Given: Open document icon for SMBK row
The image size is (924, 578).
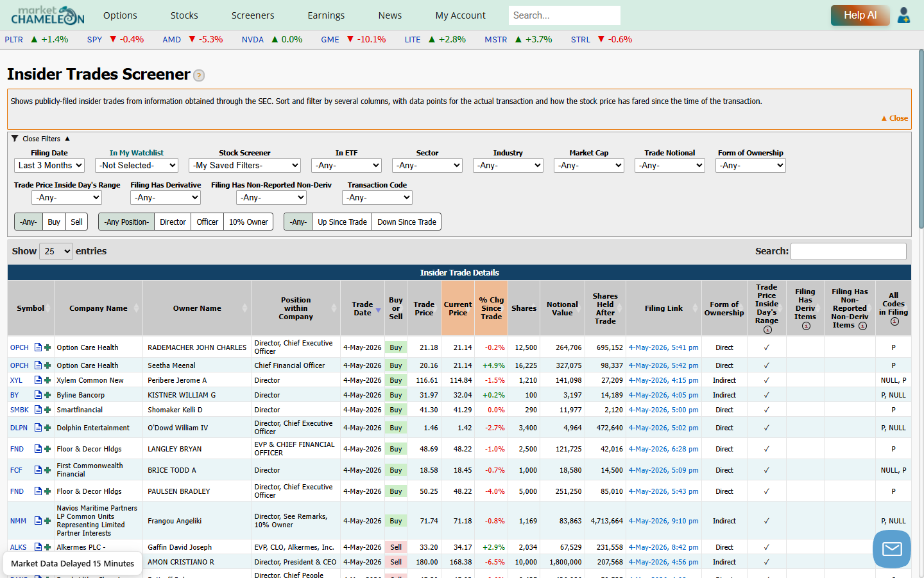Looking at the screenshot, I should (38, 410).
